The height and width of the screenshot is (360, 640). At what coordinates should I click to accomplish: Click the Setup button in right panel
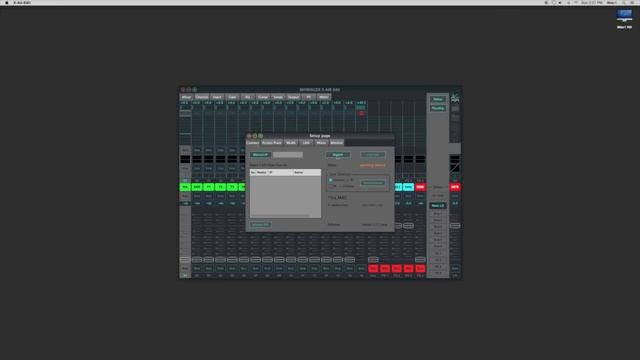coord(438,99)
